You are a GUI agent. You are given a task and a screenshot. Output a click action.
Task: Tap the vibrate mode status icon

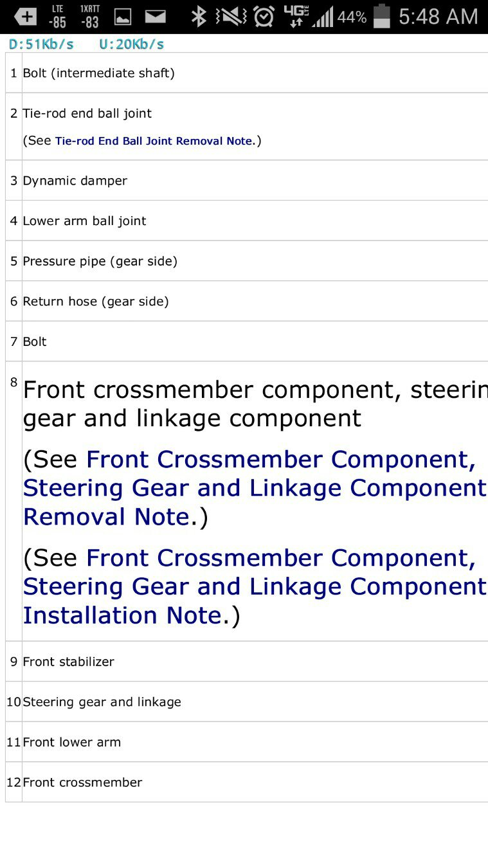coord(230,17)
